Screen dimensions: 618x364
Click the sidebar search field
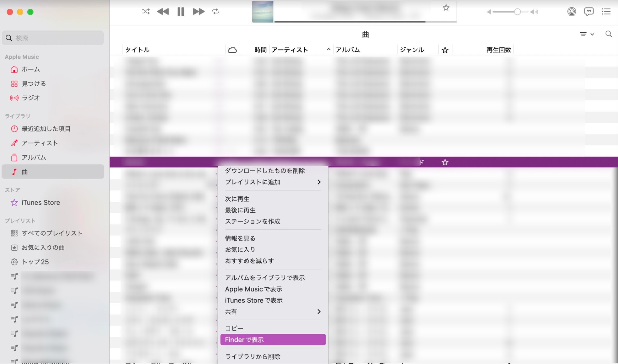[x=53, y=38]
